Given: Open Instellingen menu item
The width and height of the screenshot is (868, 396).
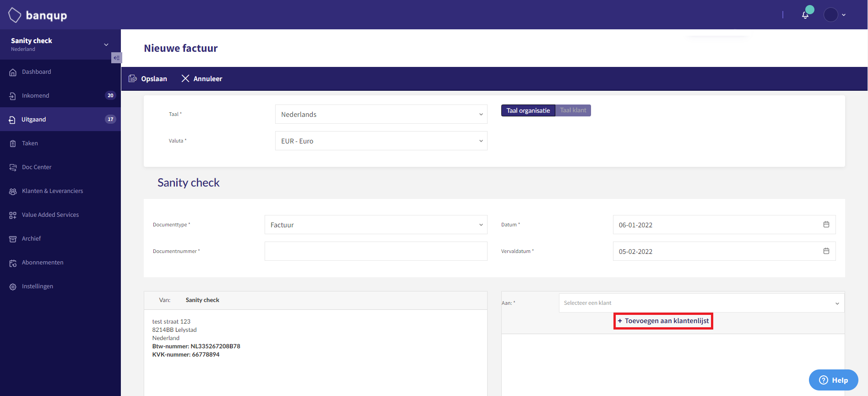Looking at the screenshot, I should pyautogui.click(x=60, y=286).
